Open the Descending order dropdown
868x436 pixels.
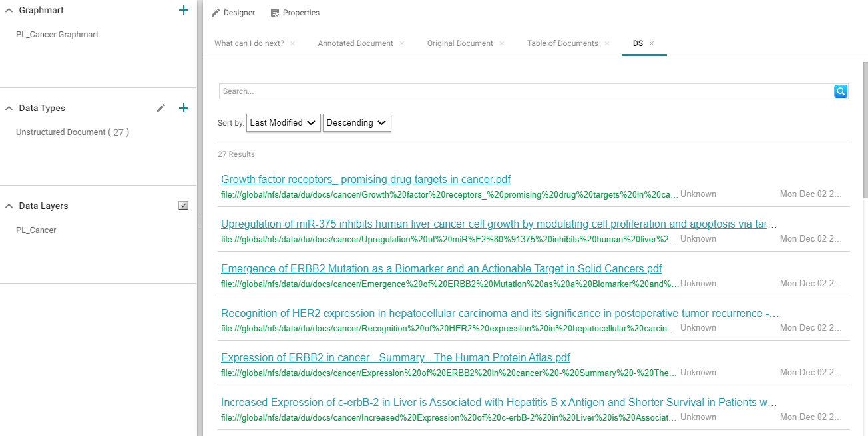click(357, 123)
